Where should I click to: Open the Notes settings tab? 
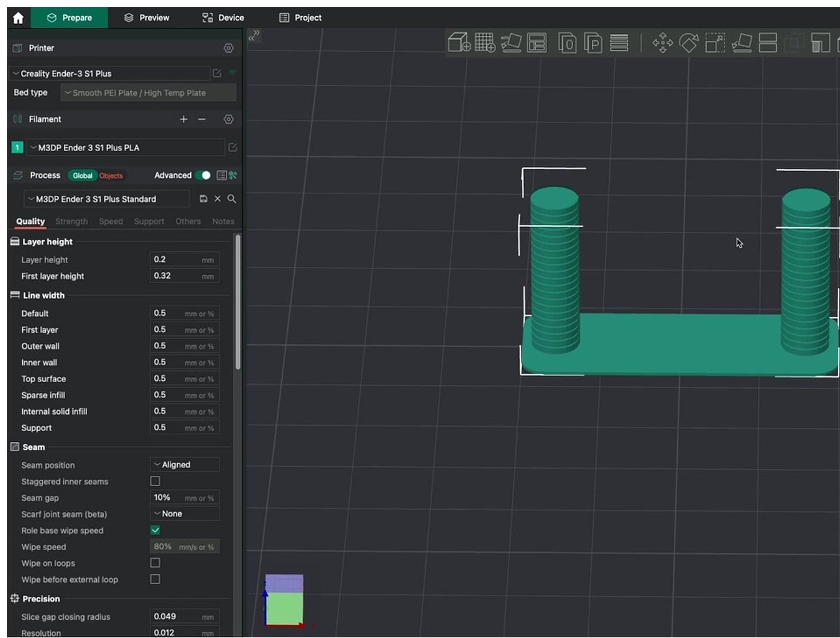click(223, 221)
